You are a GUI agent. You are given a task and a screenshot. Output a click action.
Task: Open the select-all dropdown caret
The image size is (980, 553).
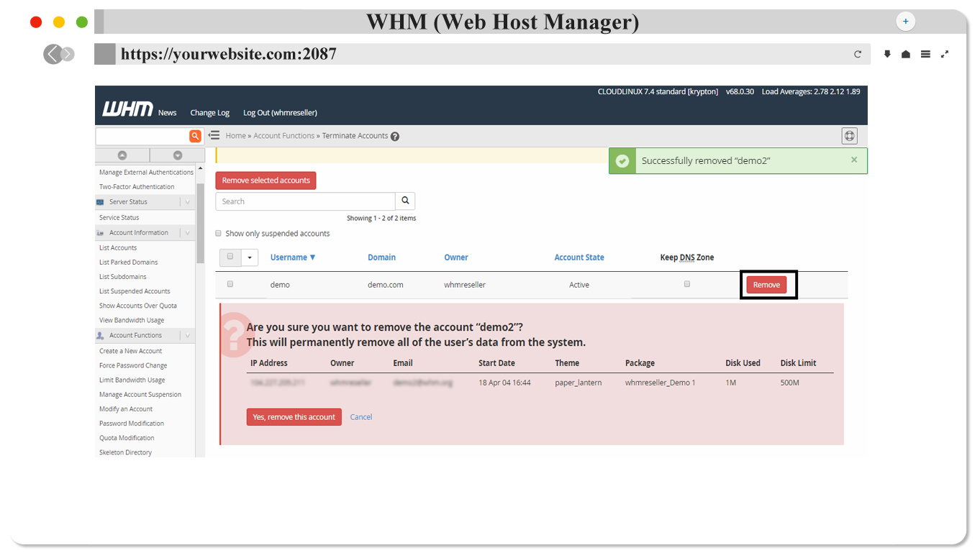pos(250,257)
